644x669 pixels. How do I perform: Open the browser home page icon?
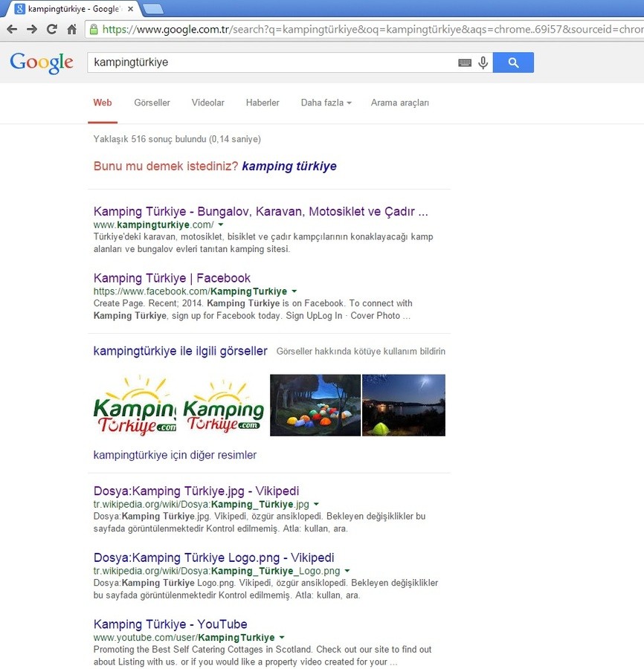tap(71, 30)
